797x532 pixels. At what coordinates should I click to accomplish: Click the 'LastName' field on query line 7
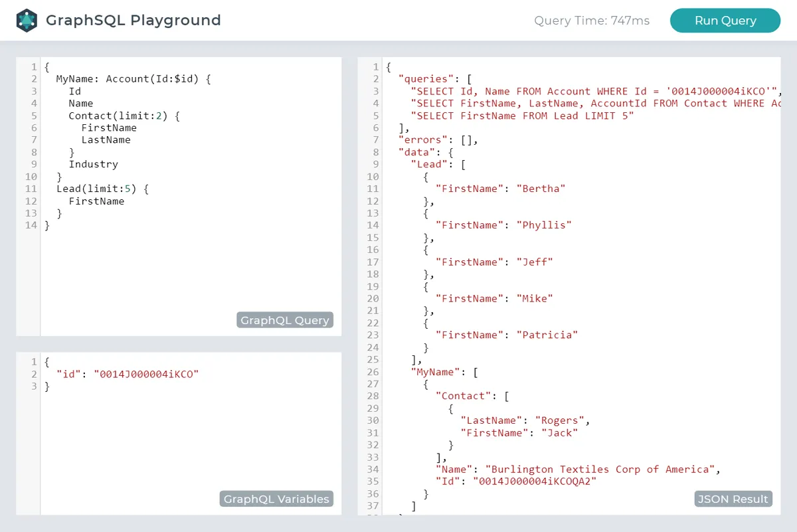coord(106,140)
